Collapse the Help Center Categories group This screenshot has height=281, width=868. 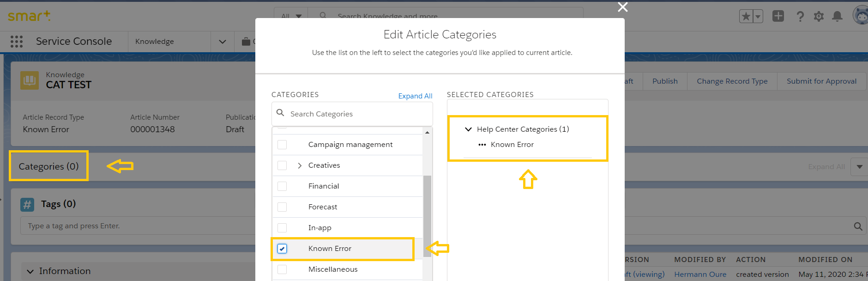(468, 129)
